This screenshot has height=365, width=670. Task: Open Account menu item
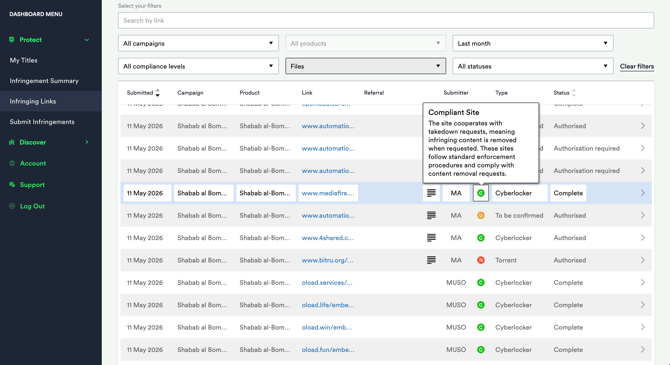pos(33,163)
